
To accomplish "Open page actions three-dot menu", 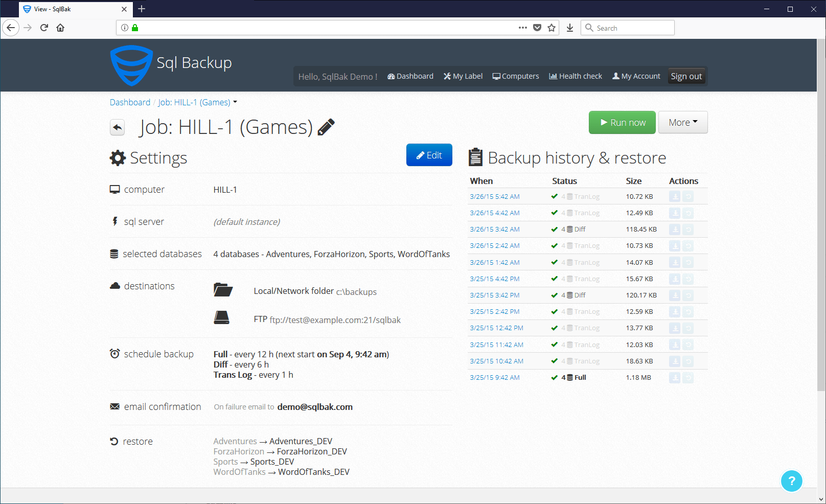I will [x=522, y=28].
